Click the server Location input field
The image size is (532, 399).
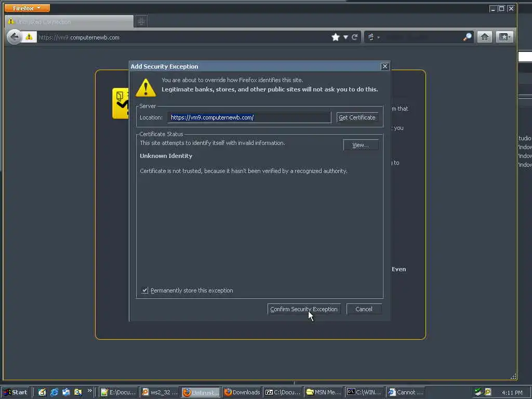coord(249,117)
